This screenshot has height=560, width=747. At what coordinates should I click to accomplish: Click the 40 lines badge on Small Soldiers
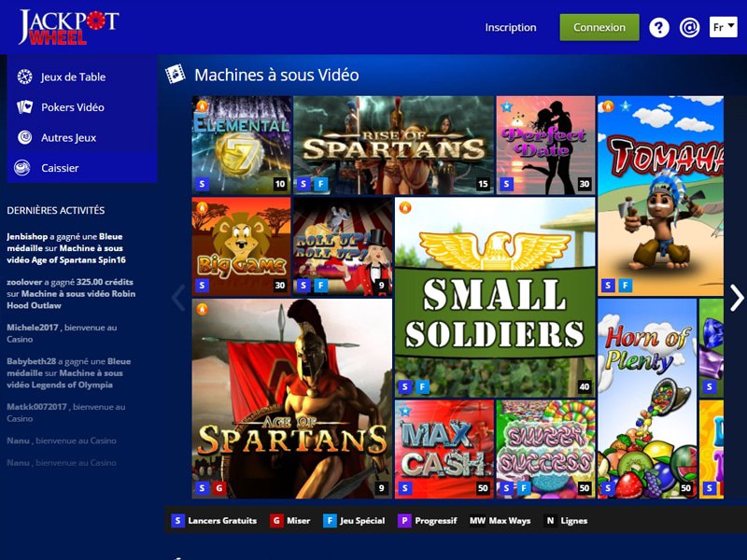(585, 386)
